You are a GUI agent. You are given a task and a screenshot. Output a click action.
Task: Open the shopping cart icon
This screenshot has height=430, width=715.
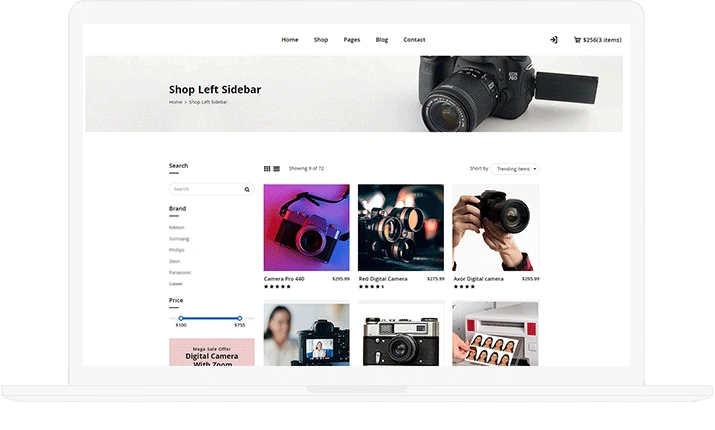click(x=577, y=40)
